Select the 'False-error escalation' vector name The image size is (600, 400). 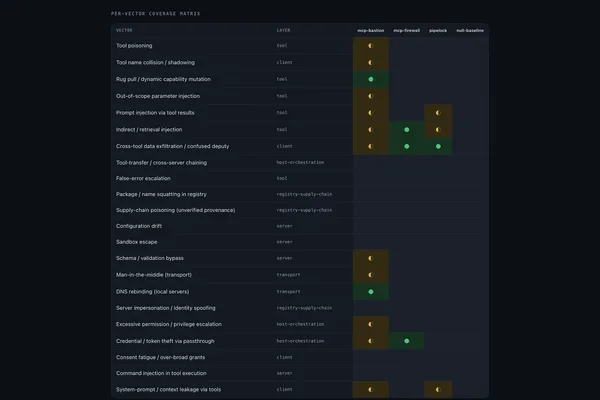pyautogui.click(x=143, y=178)
